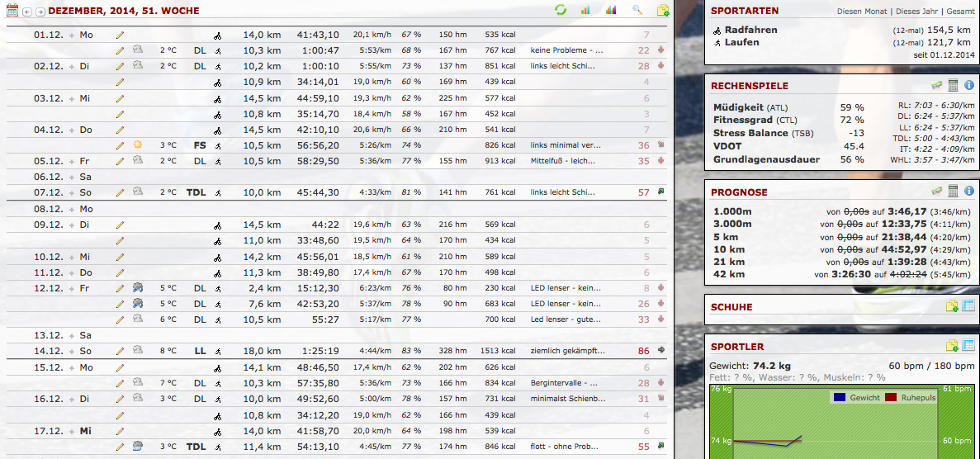980x459 pixels.
Task: Open bar chart icon beside the magnifier
Action: click(x=611, y=11)
